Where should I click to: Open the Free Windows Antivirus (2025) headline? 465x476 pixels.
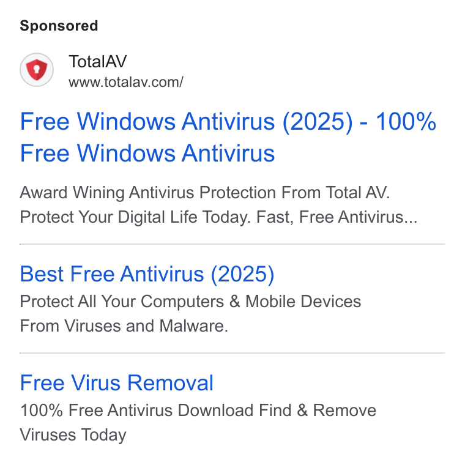[x=228, y=137]
